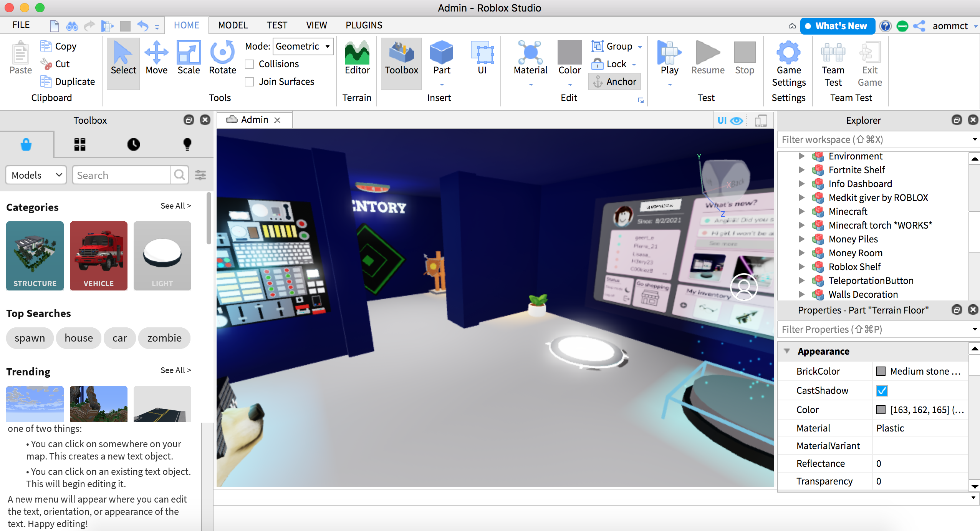Click the share icon near username

919,26
